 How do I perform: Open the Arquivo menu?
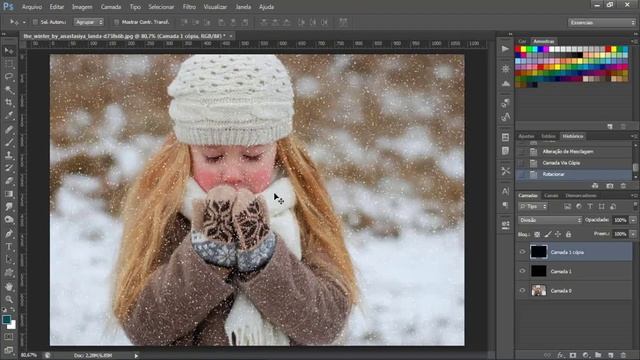pyautogui.click(x=32, y=7)
